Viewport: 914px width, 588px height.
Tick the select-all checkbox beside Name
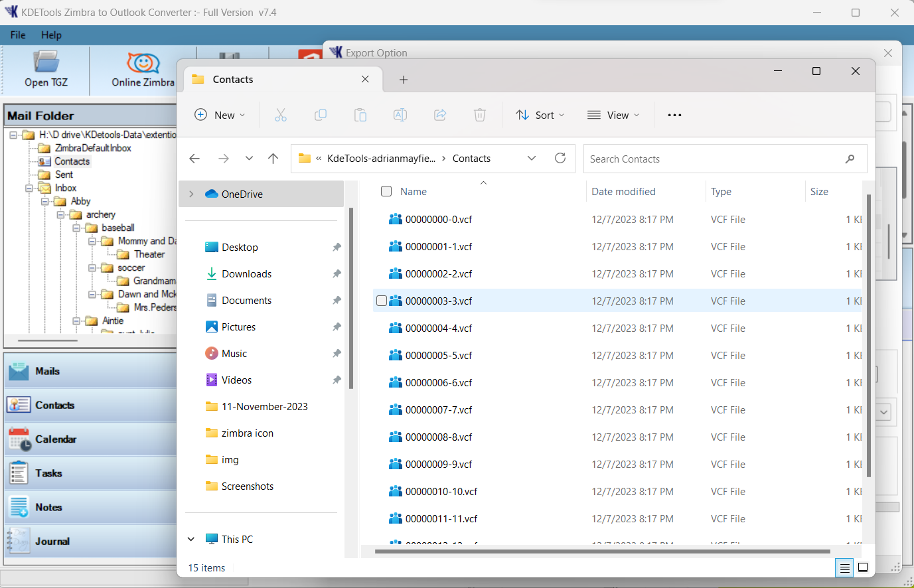(x=386, y=191)
